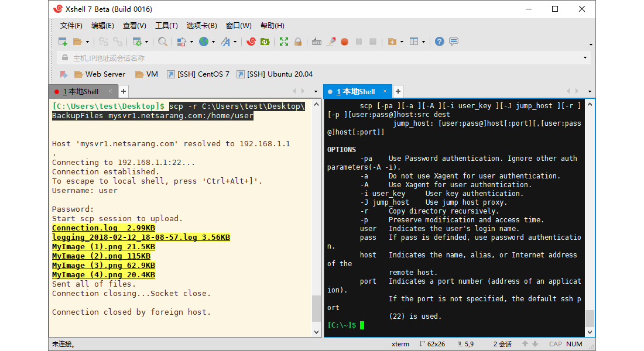Open the [SSH] Ubuntu 20.04 session link
Screen dimensions: 644x351
coord(275,74)
